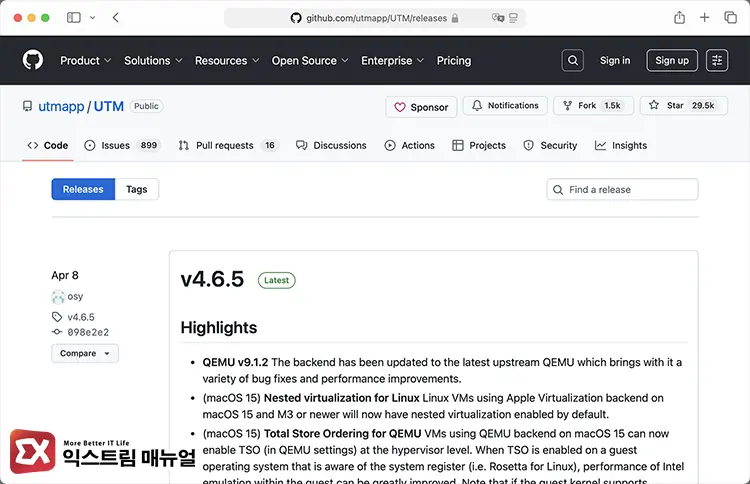Open the UTM repository link
Image resolution: width=750 pixels, height=484 pixels.
pyautogui.click(x=109, y=106)
